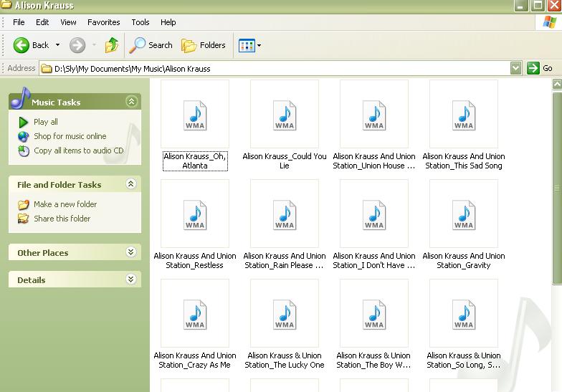Image resolution: width=562 pixels, height=392 pixels.
Task: Click the Alison Krauss title bar folder icon
Action: (x=6, y=4)
